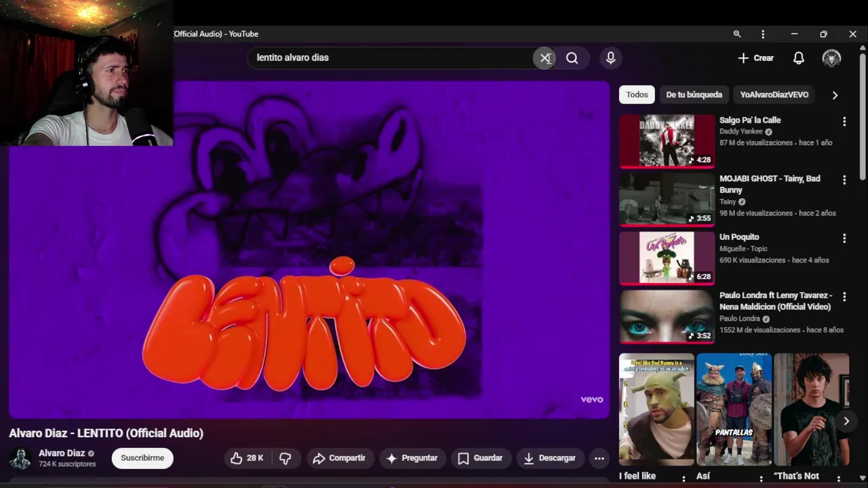The width and height of the screenshot is (868, 488).
Task: Click the Alvaro Diaz - LENTITO (Official Audio) title
Action: 106,433
